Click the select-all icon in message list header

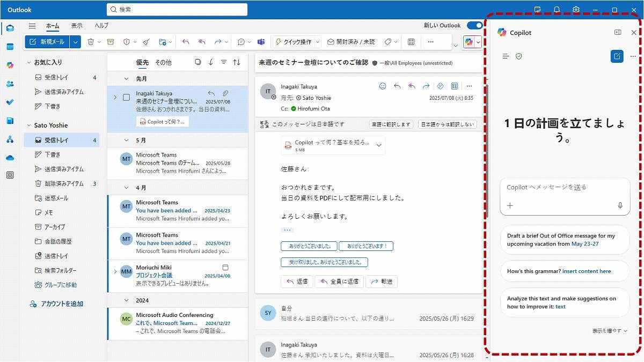pyautogui.click(x=198, y=62)
